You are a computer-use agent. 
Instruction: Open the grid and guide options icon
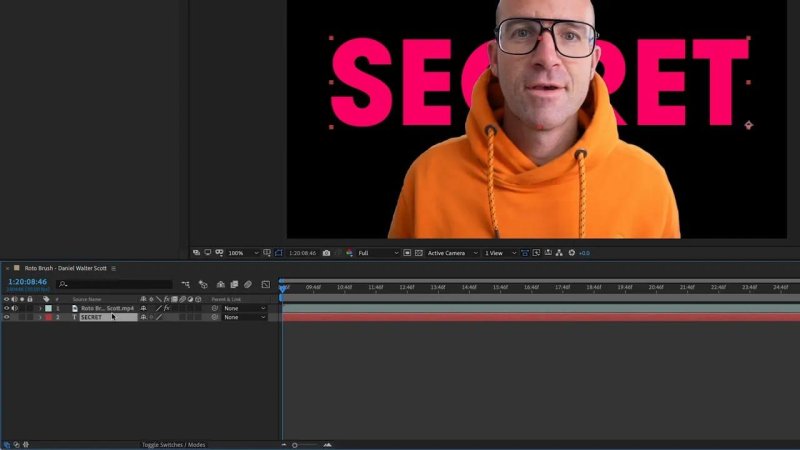pos(267,253)
